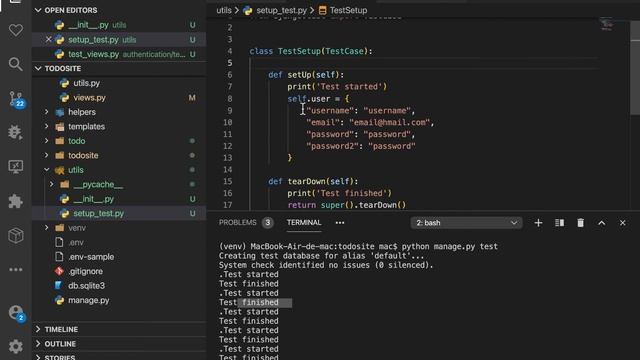Click highlighted 'finished' text in terminal
Viewport: 640px width, 360px height.
260,302
